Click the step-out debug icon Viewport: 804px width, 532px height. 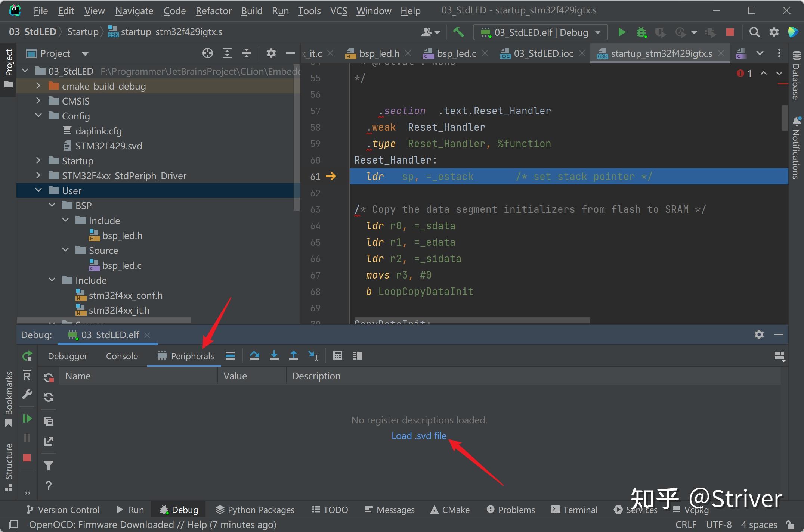pyautogui.click(x=294, y=356)
